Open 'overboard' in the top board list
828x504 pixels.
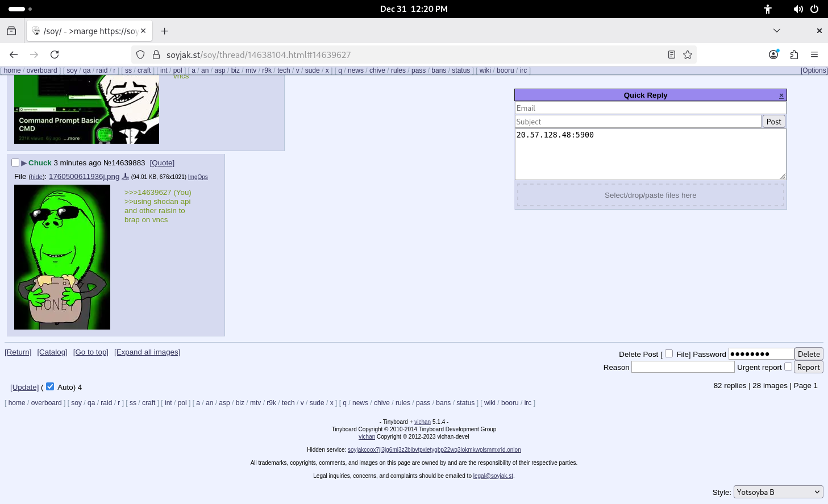41,70
